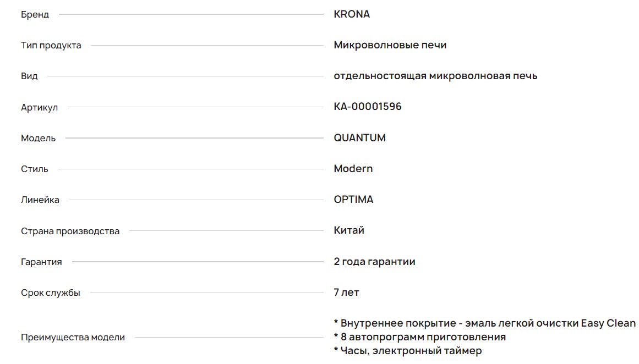
Task: Click the OPTIMA product line value
Action: 353,200
